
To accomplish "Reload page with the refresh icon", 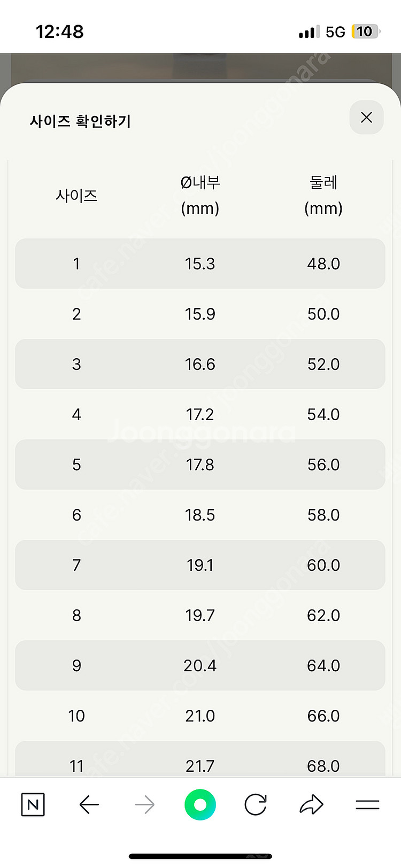I will click(x=256, y=804).
